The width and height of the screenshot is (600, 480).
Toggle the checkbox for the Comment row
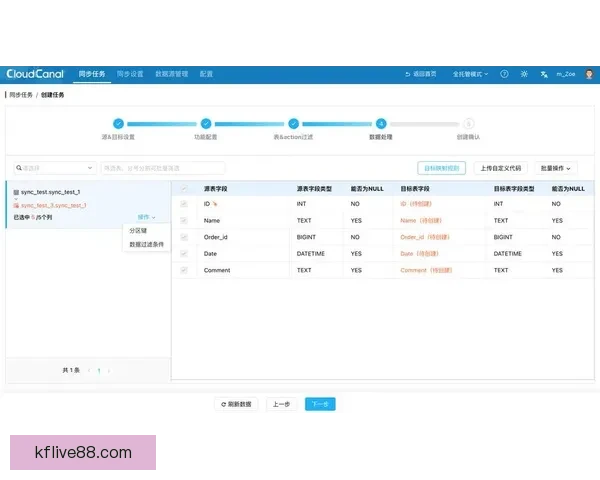tap(183, 270)
